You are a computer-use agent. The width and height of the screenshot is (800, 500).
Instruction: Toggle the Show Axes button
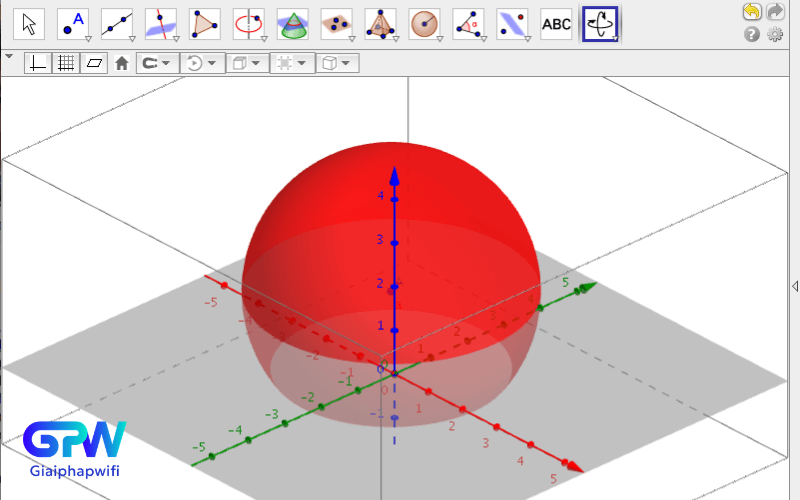pyautogui.click(x=38, y=63)
